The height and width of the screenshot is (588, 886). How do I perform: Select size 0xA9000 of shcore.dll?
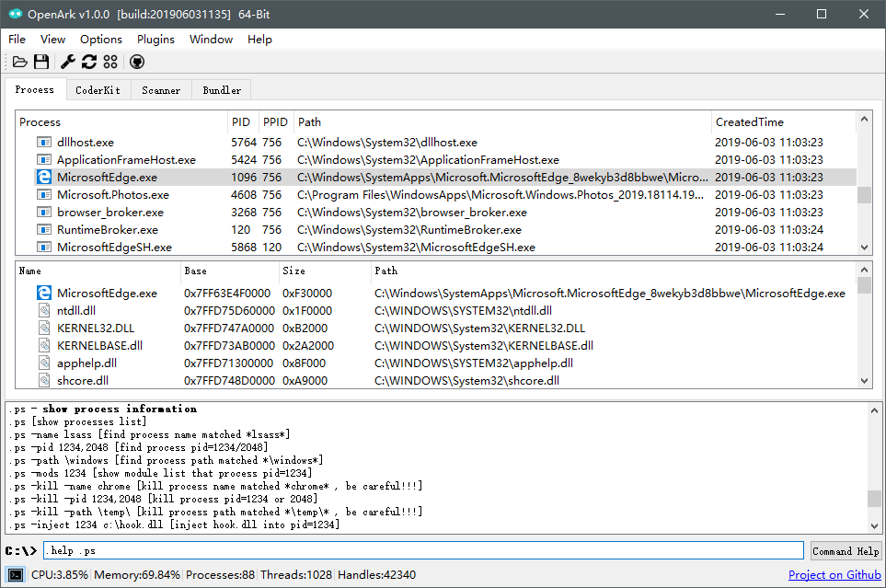point(305,381)
